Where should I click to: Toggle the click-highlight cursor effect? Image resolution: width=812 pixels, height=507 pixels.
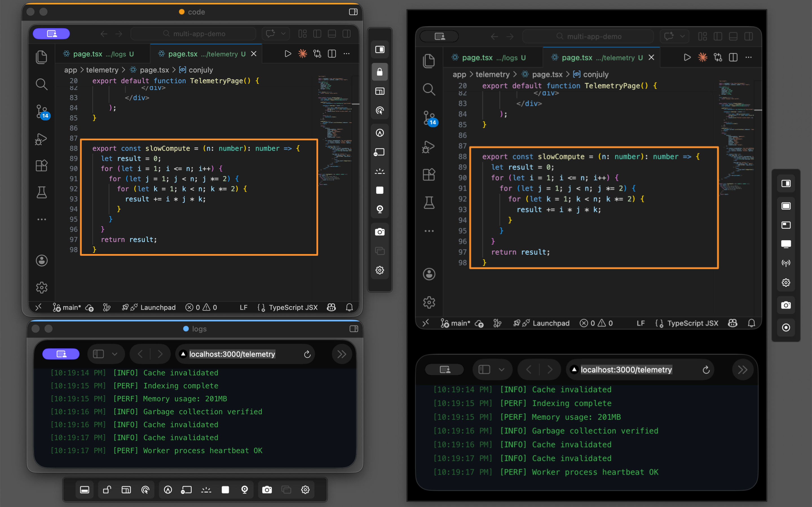click(x=379, y=111)
